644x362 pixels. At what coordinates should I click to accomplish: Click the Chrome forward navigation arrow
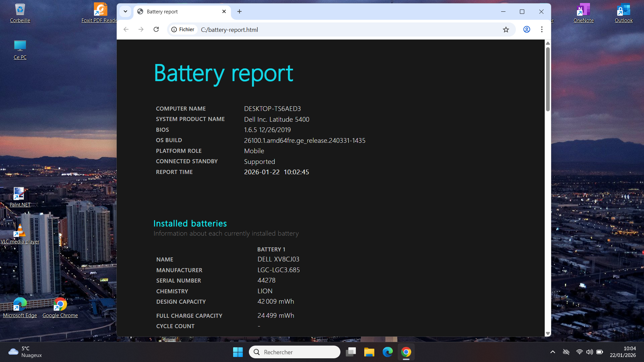(x=141, y=29)
